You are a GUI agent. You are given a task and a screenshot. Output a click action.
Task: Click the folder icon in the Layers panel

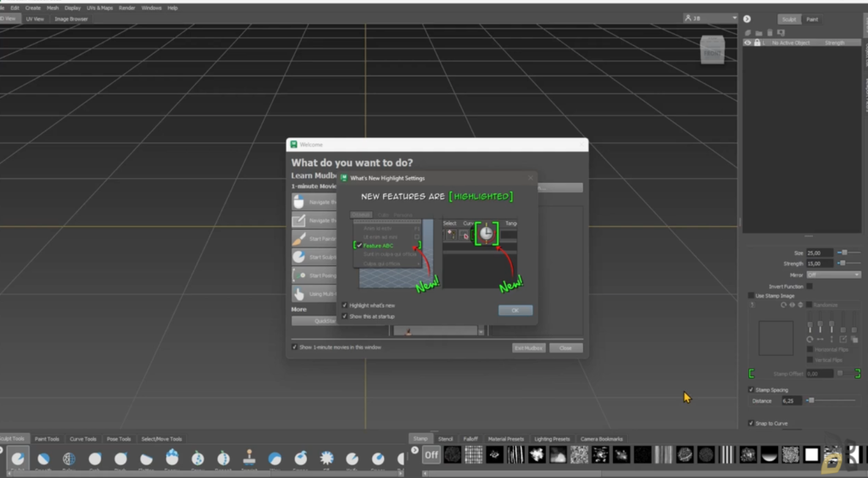coord(759,33)
